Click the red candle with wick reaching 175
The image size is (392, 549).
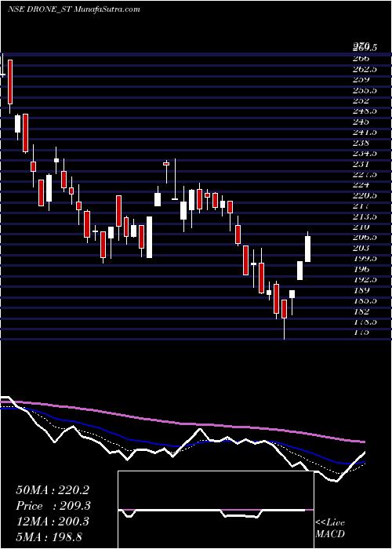284,309
